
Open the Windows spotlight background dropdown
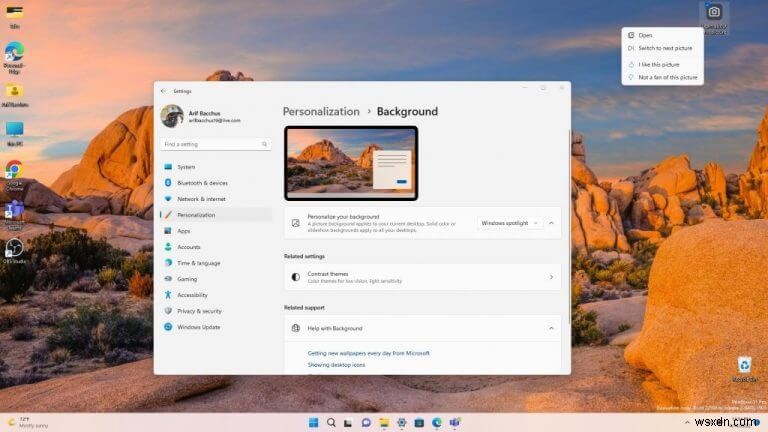tap(509, 223)
